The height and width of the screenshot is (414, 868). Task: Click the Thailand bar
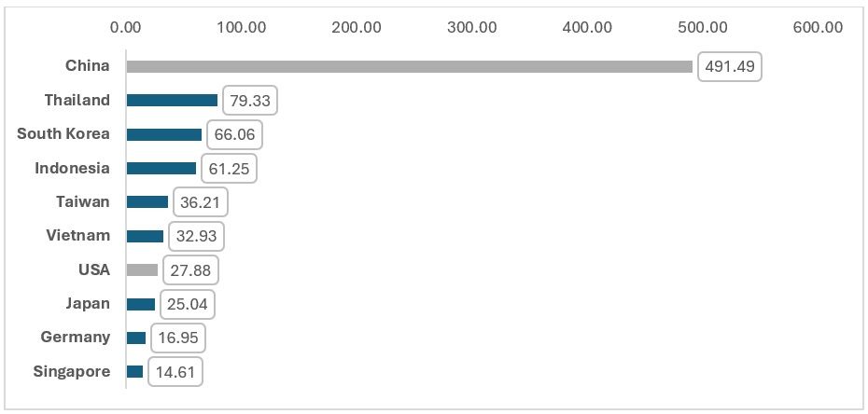[x=172, y=100]
